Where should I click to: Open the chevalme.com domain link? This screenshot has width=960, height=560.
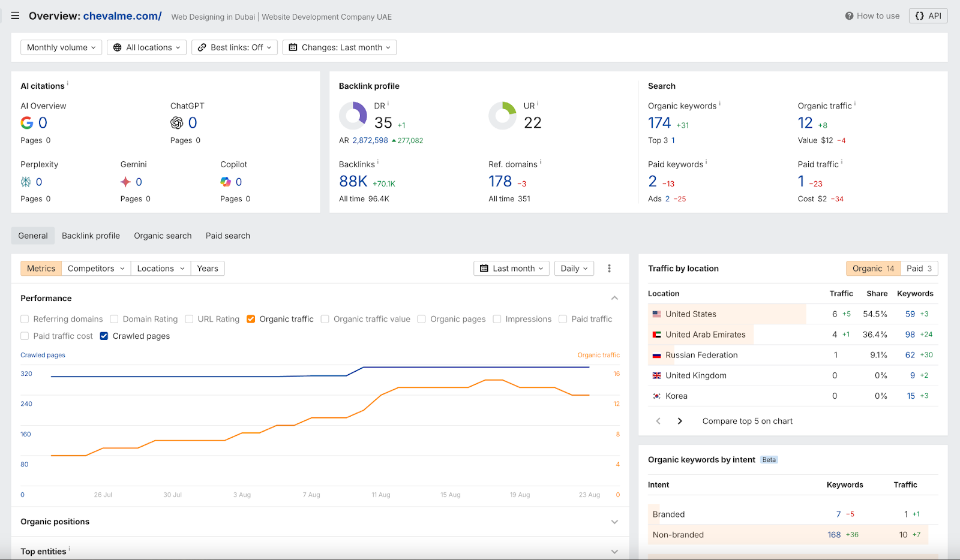coord(122,16)
